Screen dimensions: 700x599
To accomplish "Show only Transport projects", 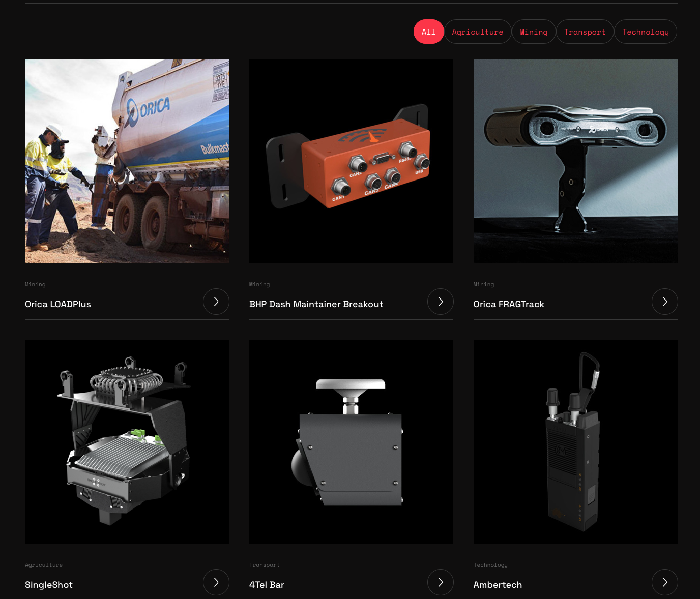I will 585,32.
